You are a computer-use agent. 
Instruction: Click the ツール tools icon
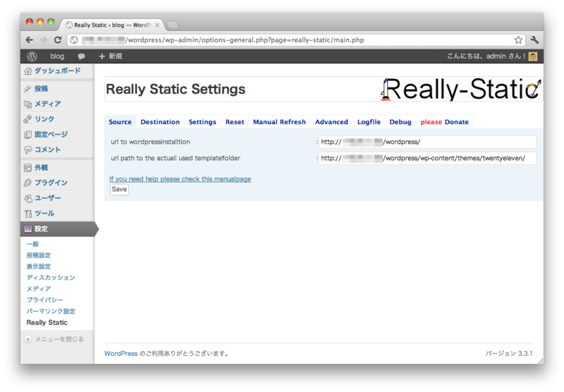(x=27, y=214)
